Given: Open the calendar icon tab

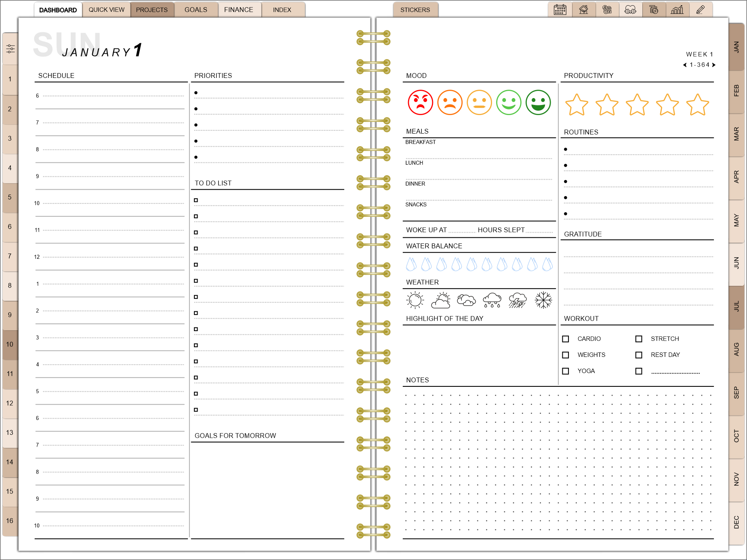Looking at the screenshot, I should [560, 10].
